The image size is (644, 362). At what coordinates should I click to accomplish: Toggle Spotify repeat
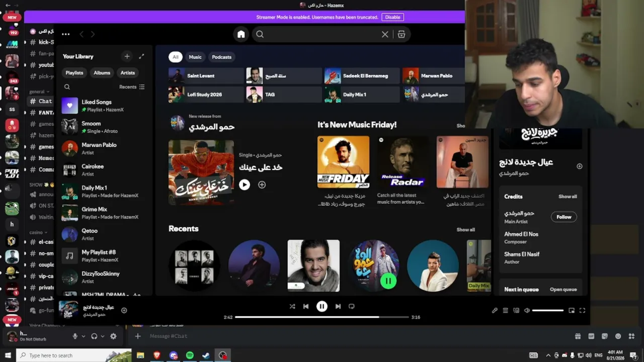(x=352, y=306)
